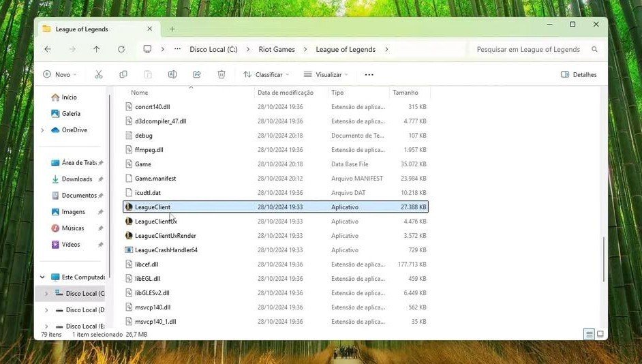Open the Classificar sort dropdown
Viewport: 642px width, 364px height.
point(266,74)
